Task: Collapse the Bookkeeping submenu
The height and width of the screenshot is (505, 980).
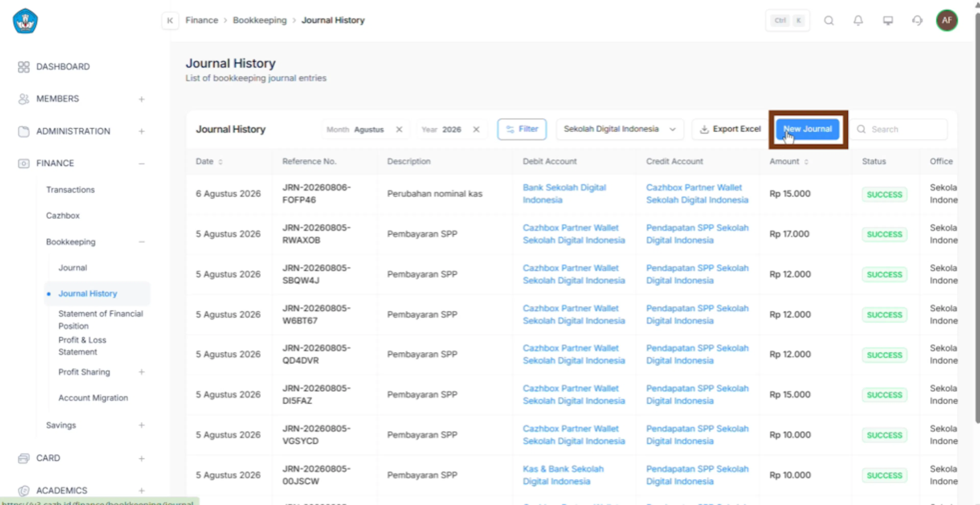Action: pos(142,242)
